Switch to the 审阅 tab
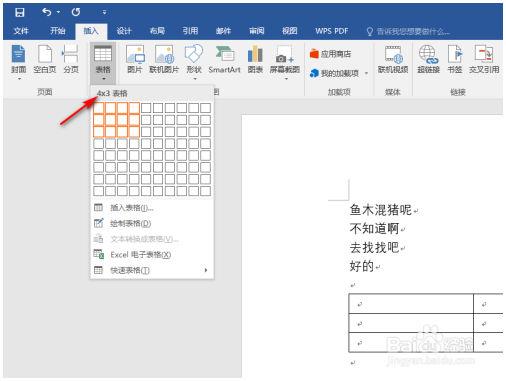The width and height of the screenshot is (506, 381). point(256,31)
